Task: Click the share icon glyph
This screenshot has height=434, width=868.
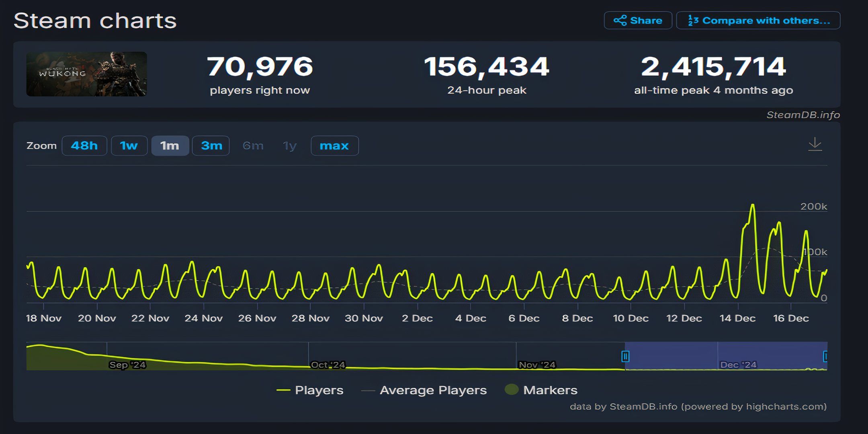Action: coord(620,20)
